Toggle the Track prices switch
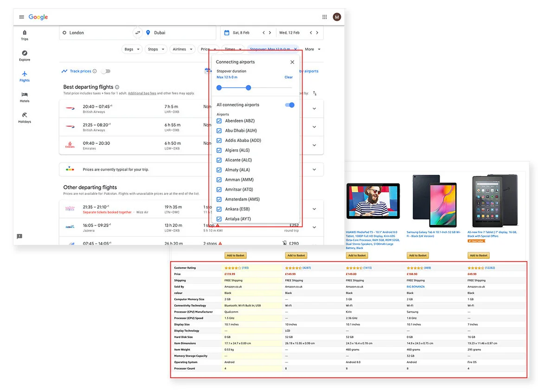Viewport: 538px width, 392px height. (x=106, y=71)
